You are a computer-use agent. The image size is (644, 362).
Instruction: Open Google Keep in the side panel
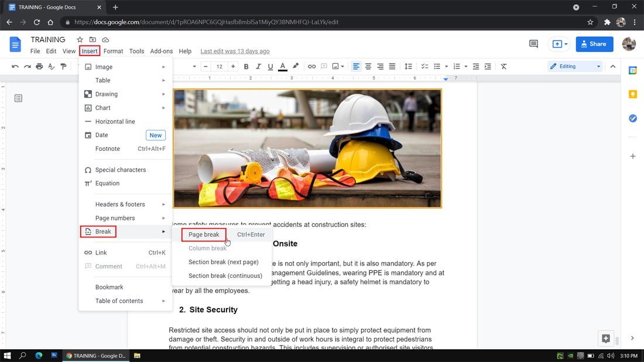[x=632, y=94]
